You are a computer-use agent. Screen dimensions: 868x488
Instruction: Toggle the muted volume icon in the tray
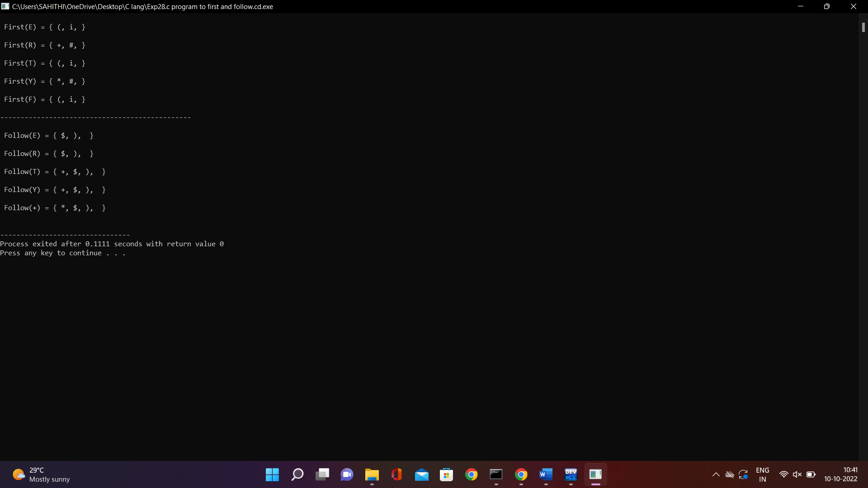pyautogui.click(x=797, y=474)
